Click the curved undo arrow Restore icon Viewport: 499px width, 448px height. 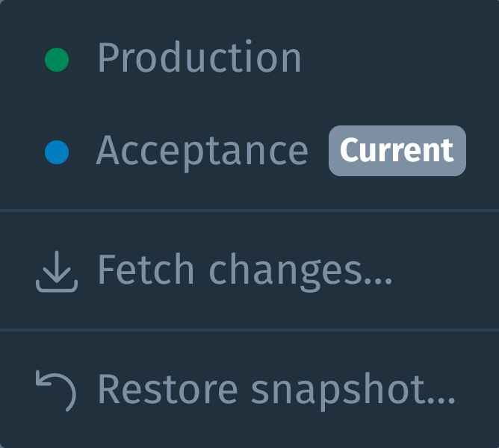point(56,391)
